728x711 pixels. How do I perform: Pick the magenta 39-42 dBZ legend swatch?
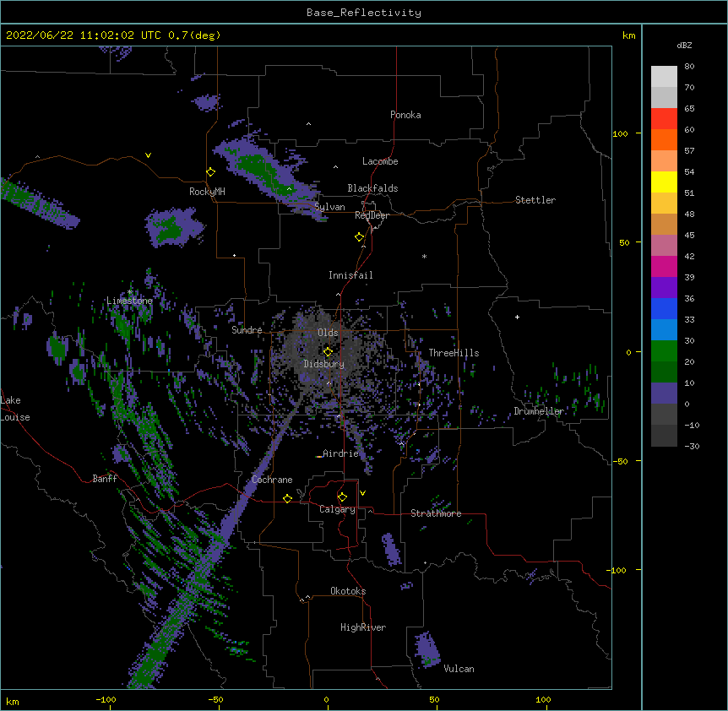(x=664, y=266)
